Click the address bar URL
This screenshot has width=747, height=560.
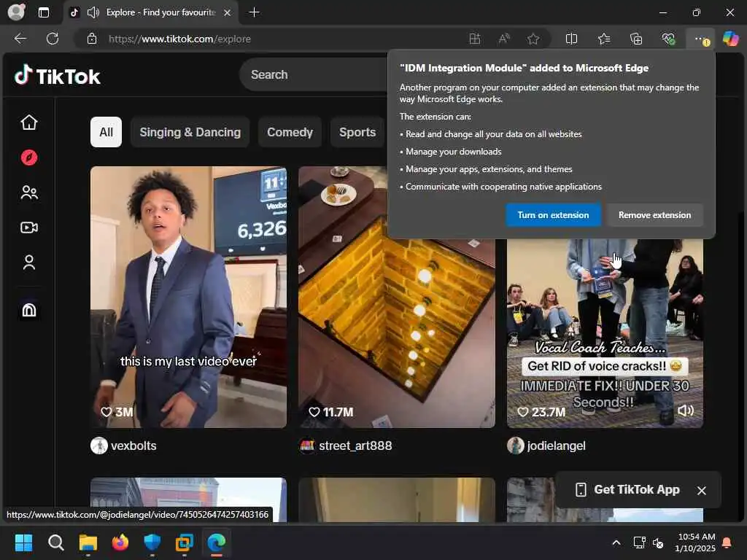(x=179, y=39)
